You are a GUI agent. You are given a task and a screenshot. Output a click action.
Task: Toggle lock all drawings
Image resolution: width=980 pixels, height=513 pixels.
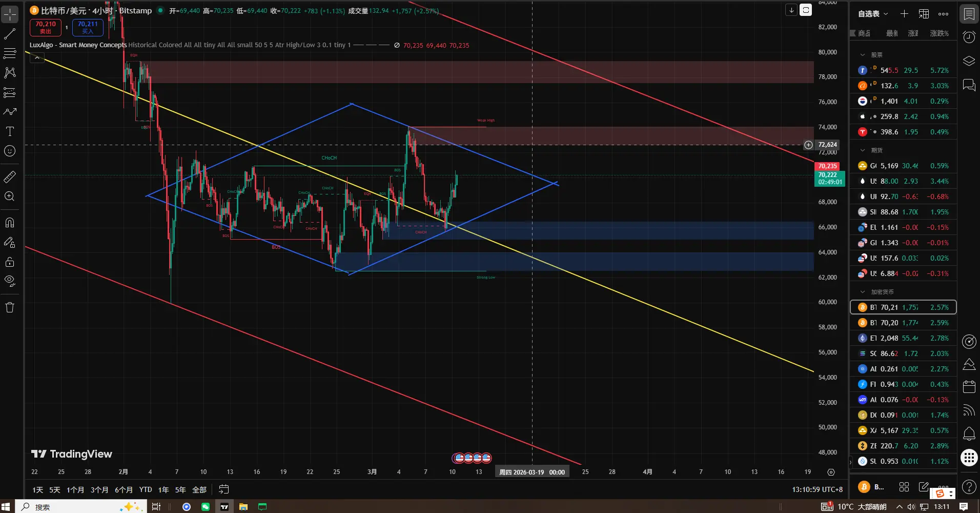coord(10,262)
